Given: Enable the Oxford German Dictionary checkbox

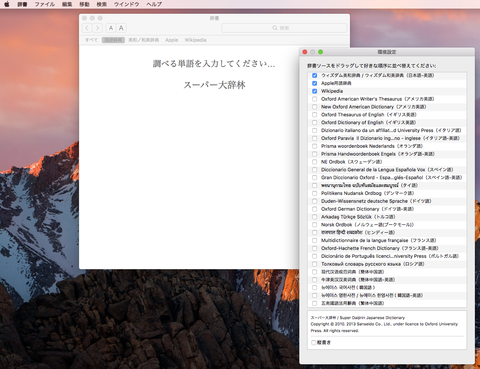Looking at the screenshot, I should click(314, 209).
